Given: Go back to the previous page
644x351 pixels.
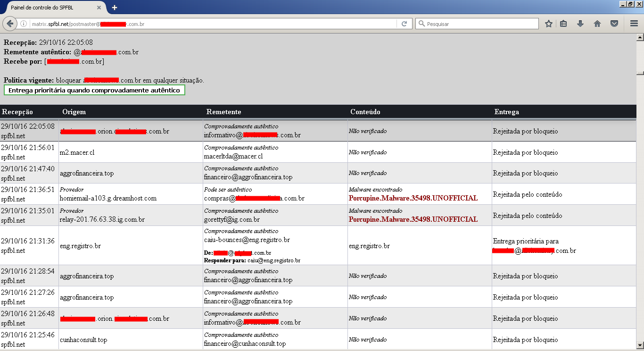Looking at the screenshot, I should coord(9,24).
